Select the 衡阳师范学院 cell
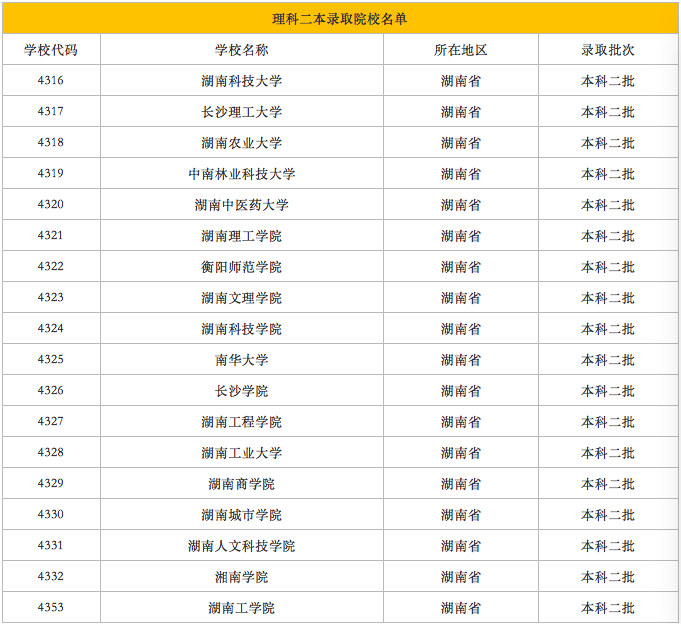Screen dimensions: 681x624 point(241,267)
